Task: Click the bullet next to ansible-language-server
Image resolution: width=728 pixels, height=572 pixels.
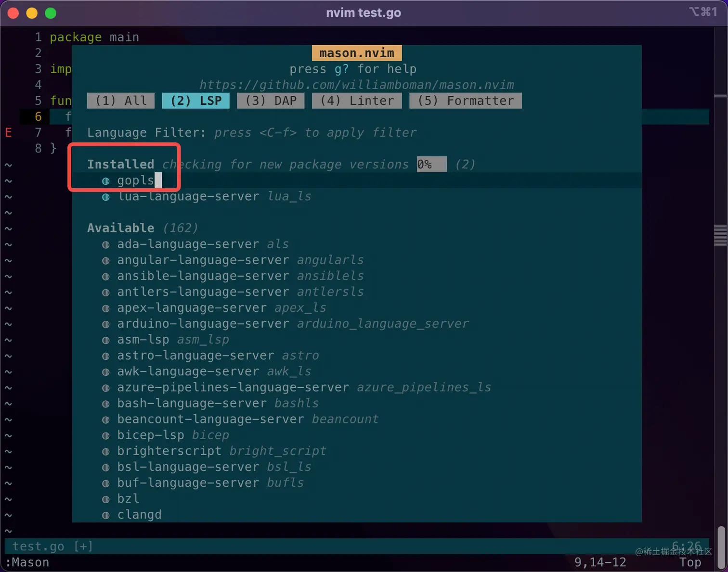Action: pos(106,276)
